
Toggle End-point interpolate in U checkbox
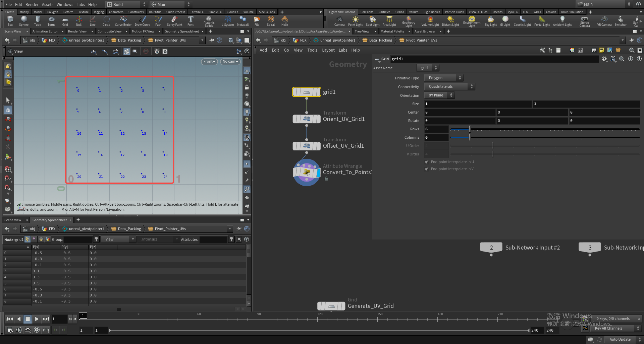[x=427, y=162]
